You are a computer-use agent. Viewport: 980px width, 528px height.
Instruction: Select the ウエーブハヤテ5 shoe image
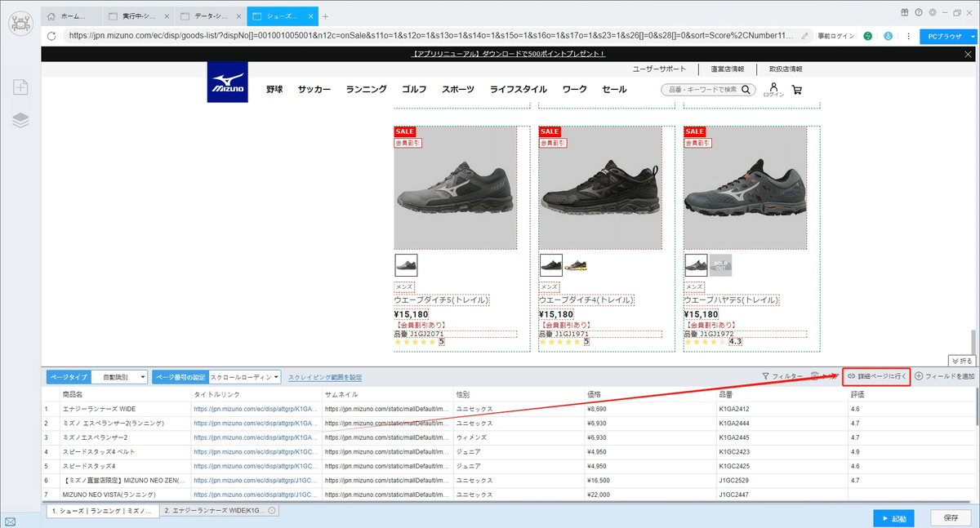click(x=746, y=188)
